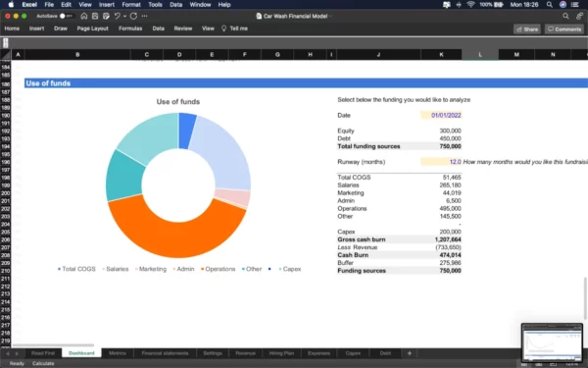Open the Comments button
The width and height of the screenshot is (588, 368).
coord(564,29)
